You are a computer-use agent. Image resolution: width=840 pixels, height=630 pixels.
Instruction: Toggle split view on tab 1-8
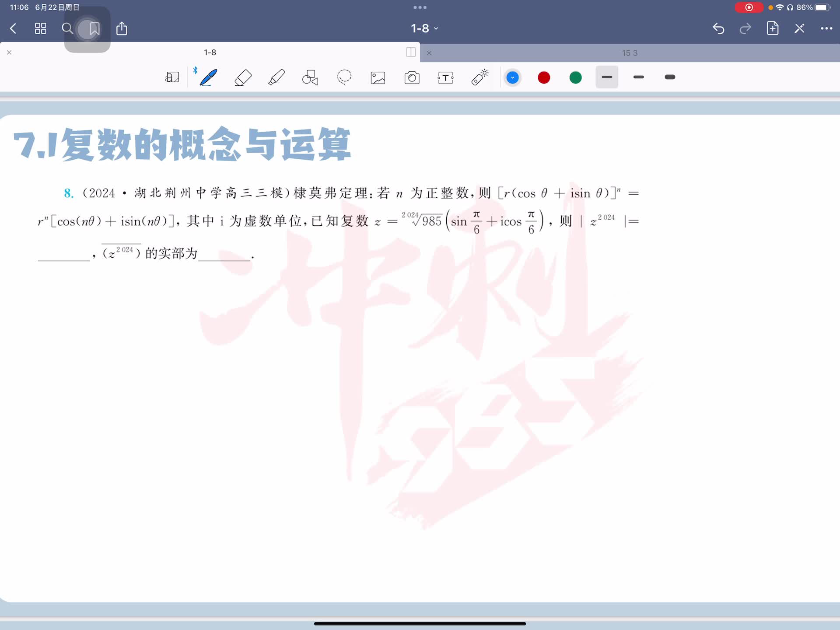coord(410,52)
